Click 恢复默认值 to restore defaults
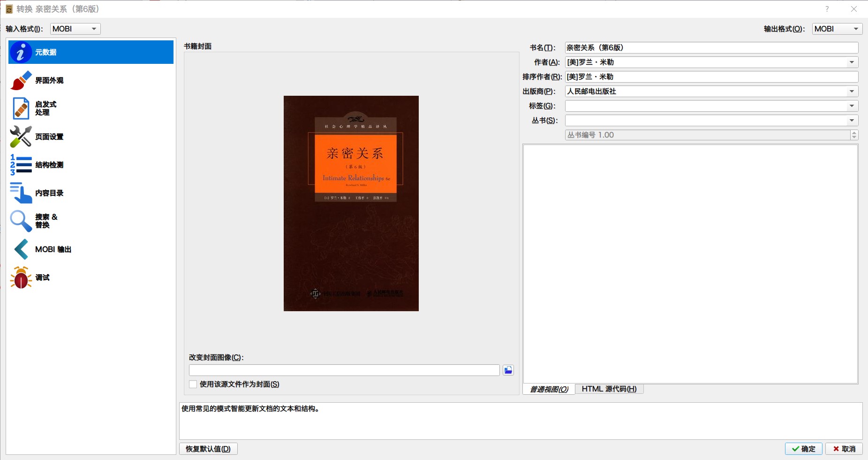The height and width of the screenshot is (460, 868). click(x=208, y=449)
